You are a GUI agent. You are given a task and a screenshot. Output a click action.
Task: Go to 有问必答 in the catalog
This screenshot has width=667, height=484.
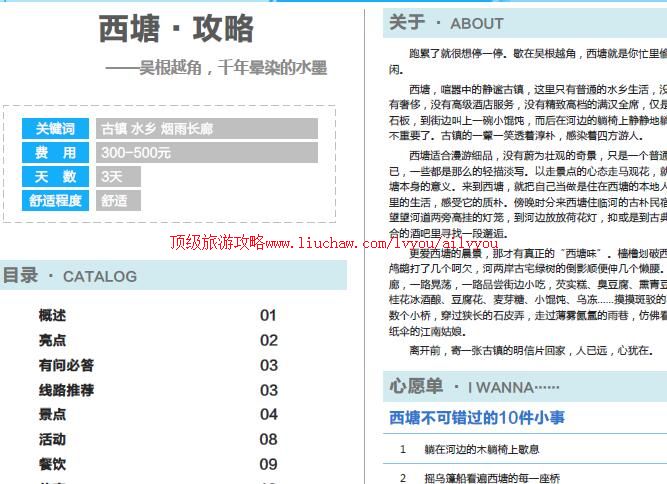tap(66, 366)
